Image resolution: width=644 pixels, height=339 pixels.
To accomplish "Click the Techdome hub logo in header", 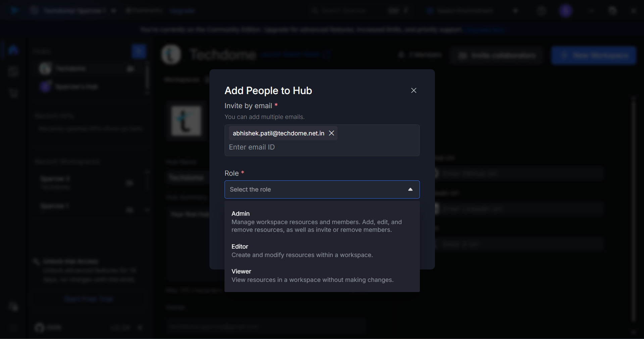I will [x=171, y=54].
